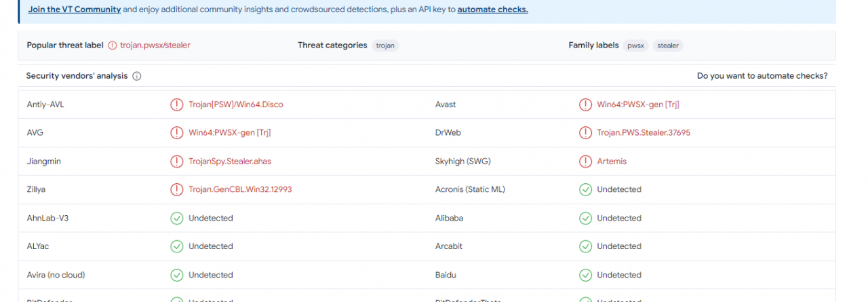Click the Security vendors' analysis heading

pos(77,76)
